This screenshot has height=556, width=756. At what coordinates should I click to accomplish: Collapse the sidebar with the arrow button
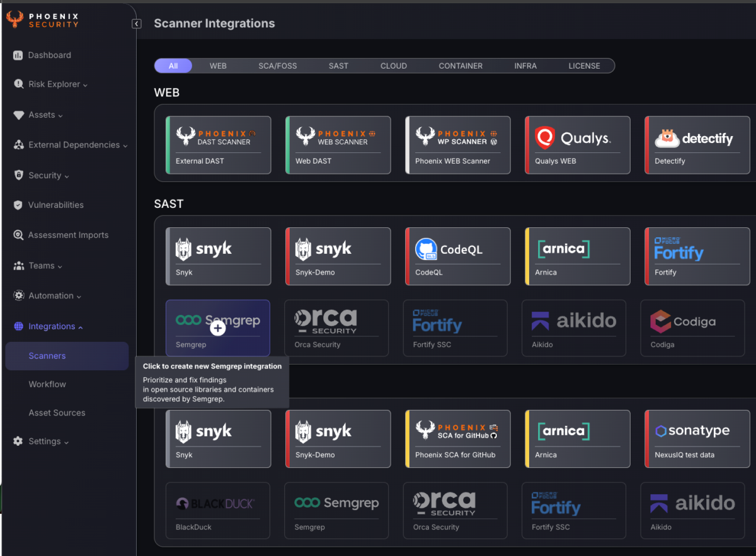tap(137, 24)
